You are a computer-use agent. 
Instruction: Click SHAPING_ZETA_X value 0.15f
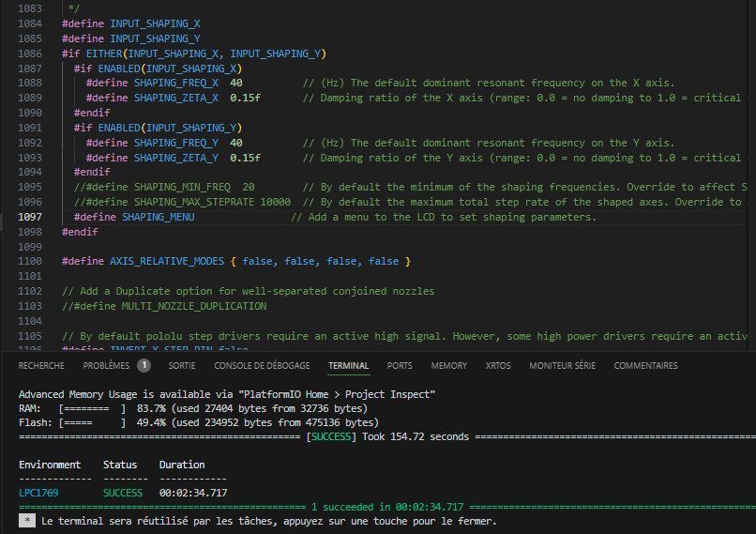click(x=245, y=98)
